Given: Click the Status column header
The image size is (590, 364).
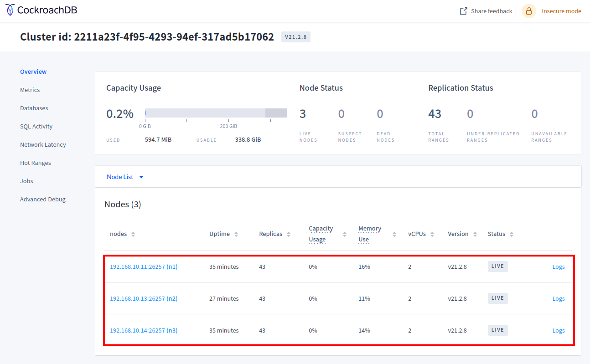Looking at the screenshot, I should (497, 234).
